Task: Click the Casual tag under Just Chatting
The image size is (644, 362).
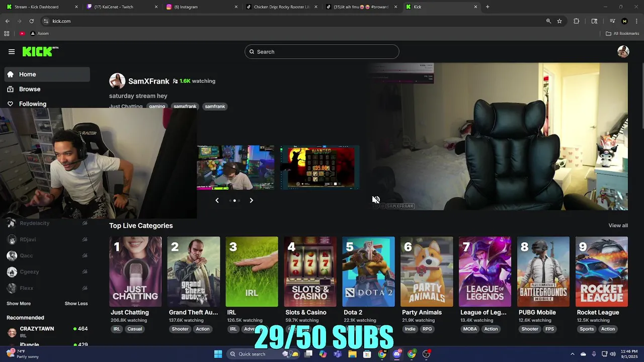Action: click(134, 329)
